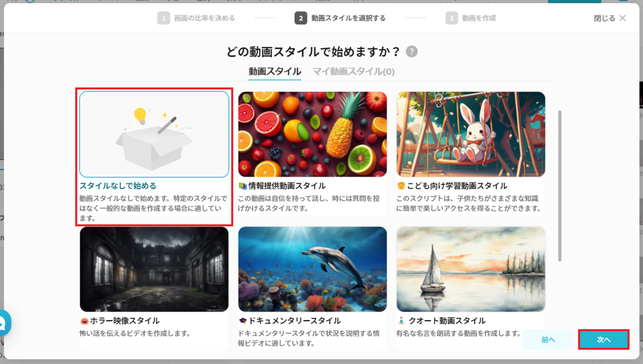Click the chat support bubble icon
Image resolution: width=643 pixels, height=364 pixels.
click(4, 323)
